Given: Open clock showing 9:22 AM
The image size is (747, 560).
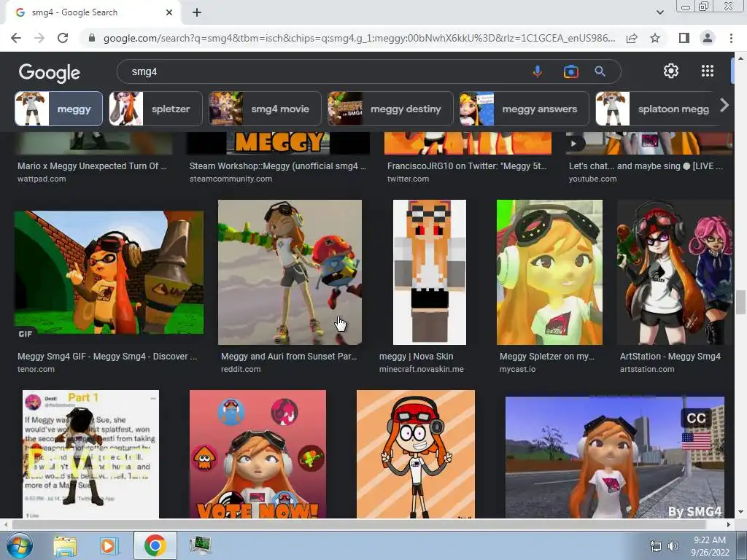Looking at the screenshot, I should (710, 546).
